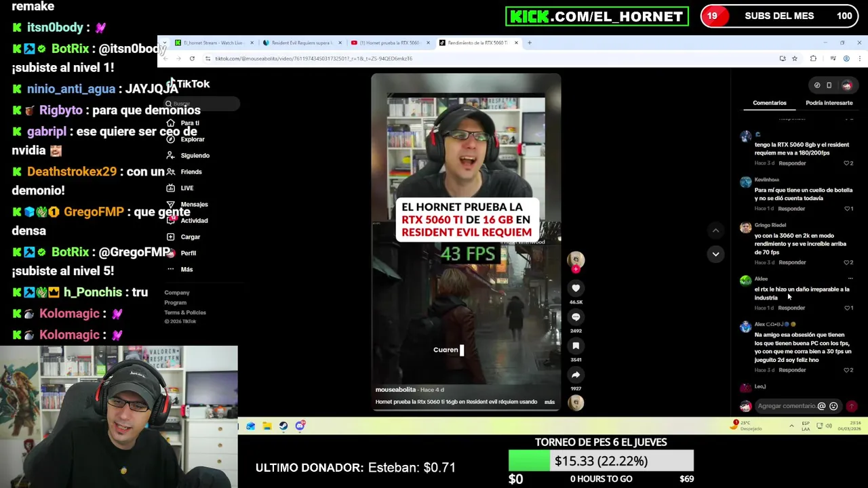
Task: Open File Explorer from taskbar
Action: pyautogui.click(x=267, y=426)
